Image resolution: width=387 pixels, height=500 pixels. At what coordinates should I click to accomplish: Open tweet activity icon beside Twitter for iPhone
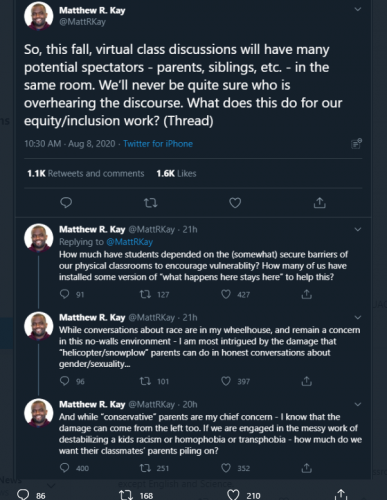click(x=356, y=144)
